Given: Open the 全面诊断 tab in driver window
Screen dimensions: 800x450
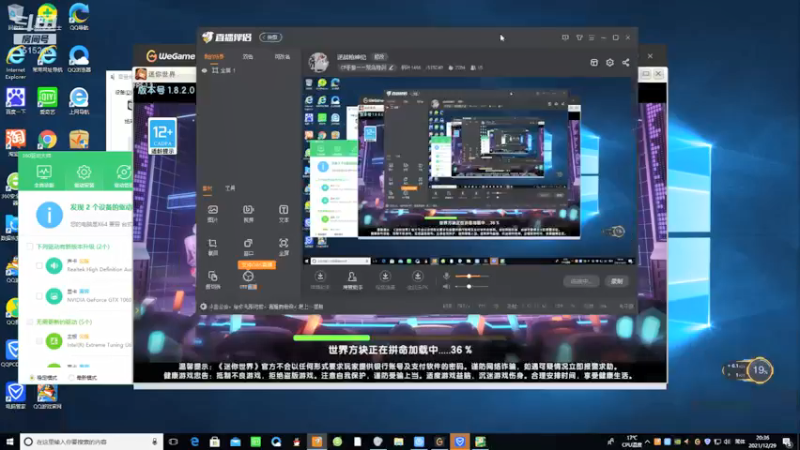Looking at the screenshot, I should pyautogui.click(x=44, y=176).
